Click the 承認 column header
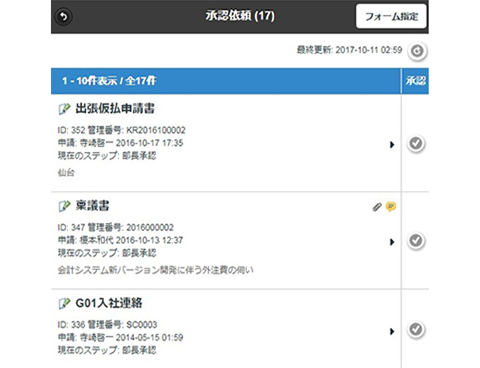 click(x=415, y=81)
